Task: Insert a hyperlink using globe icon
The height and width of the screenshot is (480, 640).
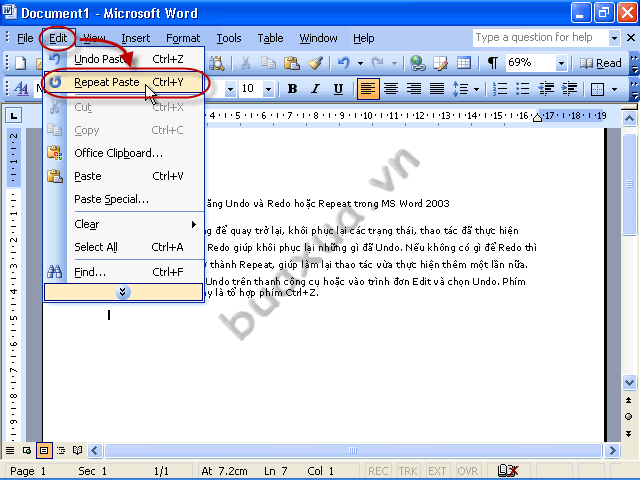Action: [x=418, y=63]
